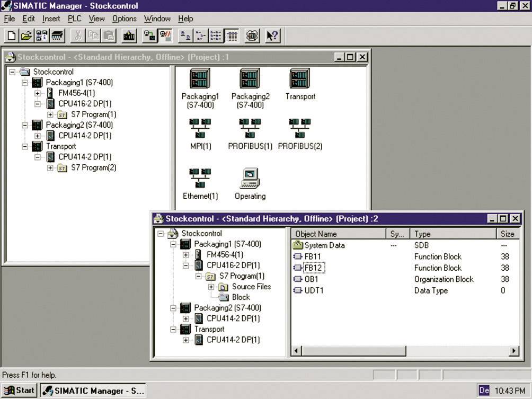Screen dimensions: 532x399
Task: Click the Simulate Modules toolbar icon
Action: [251, 36]
